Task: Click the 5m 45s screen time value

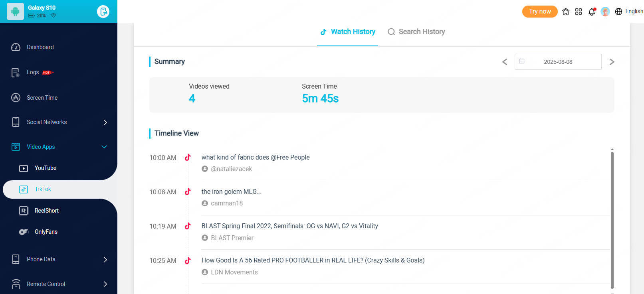Action: (320, 99)
